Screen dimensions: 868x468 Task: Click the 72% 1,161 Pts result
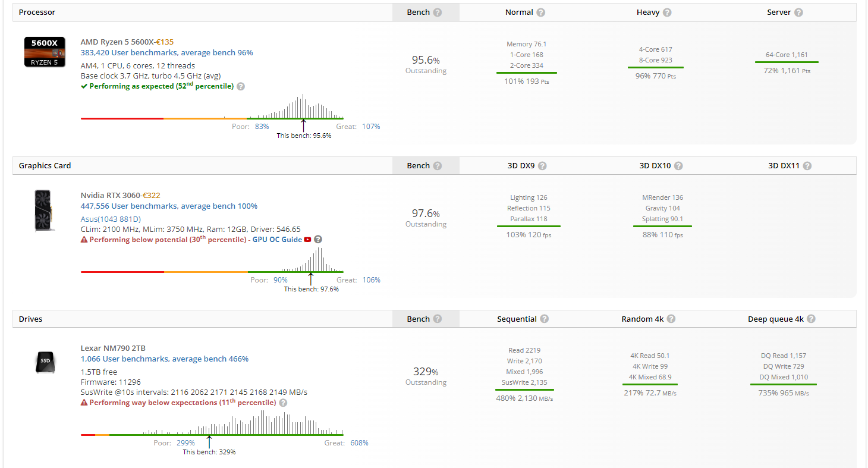point(787,71)
